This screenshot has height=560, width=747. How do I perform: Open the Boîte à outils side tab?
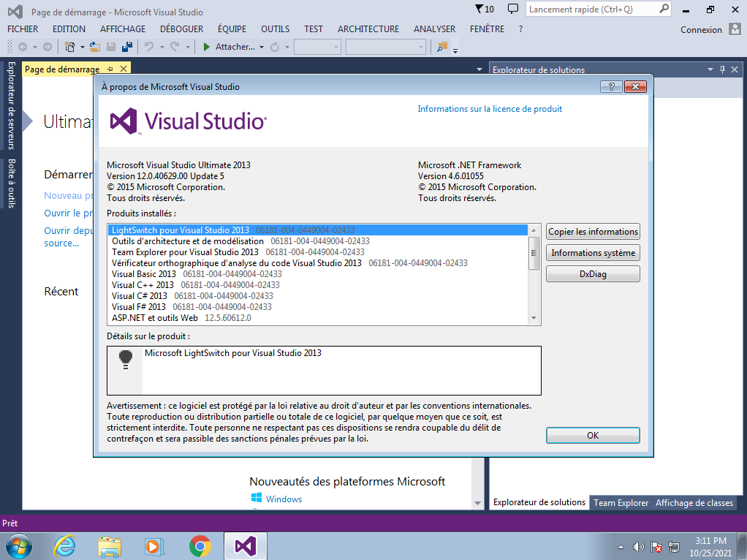pos(12,183)
